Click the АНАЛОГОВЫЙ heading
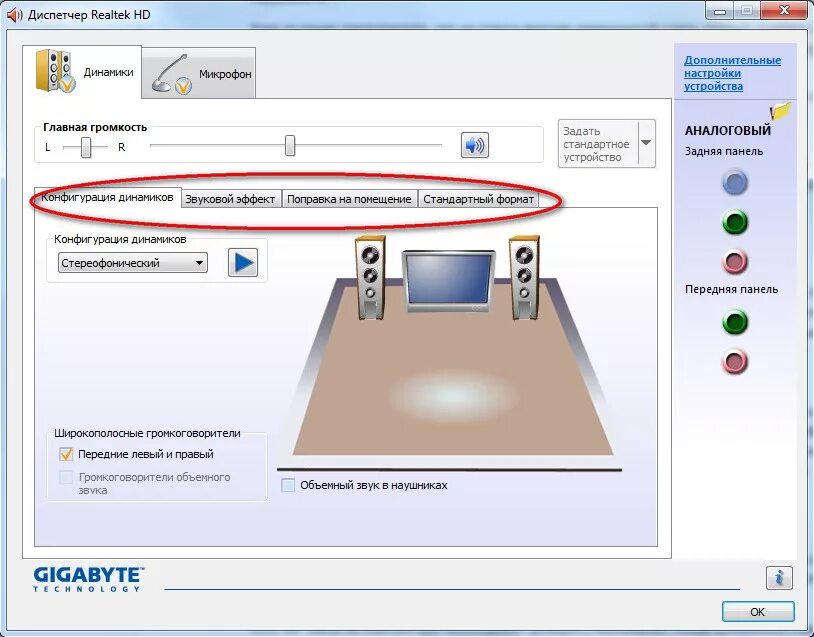Screen dimensions: 814x637 (727, 131)
